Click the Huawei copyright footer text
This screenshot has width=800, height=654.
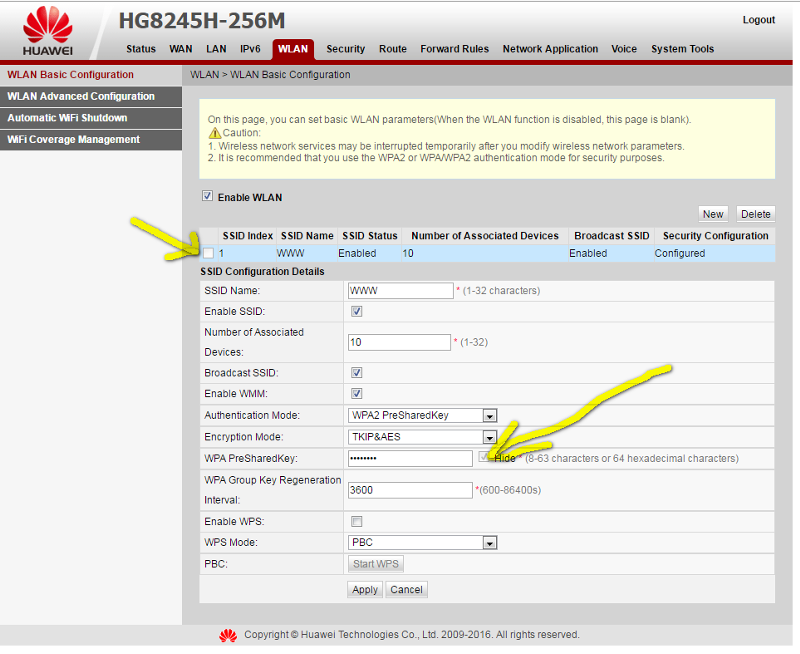tap(412, 635)
